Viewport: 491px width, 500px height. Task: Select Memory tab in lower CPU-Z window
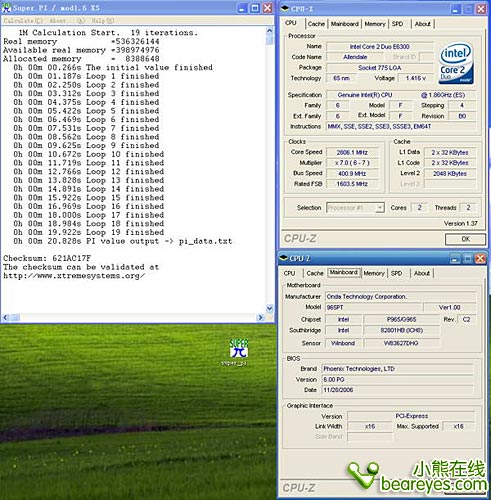374,273
